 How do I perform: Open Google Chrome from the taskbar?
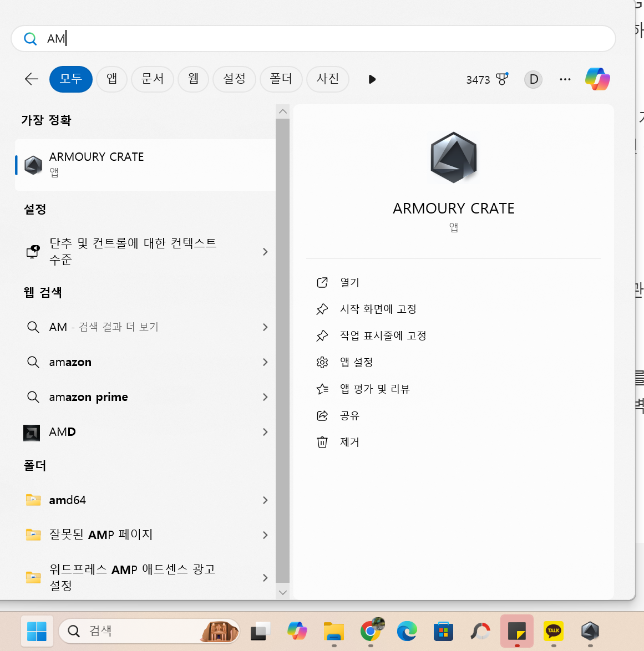[x=371, y=631]
